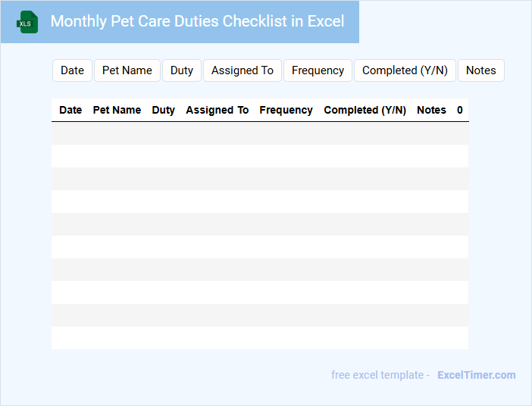Select the Frequency table column header
532x406 pixels.
tap(286, 110)
